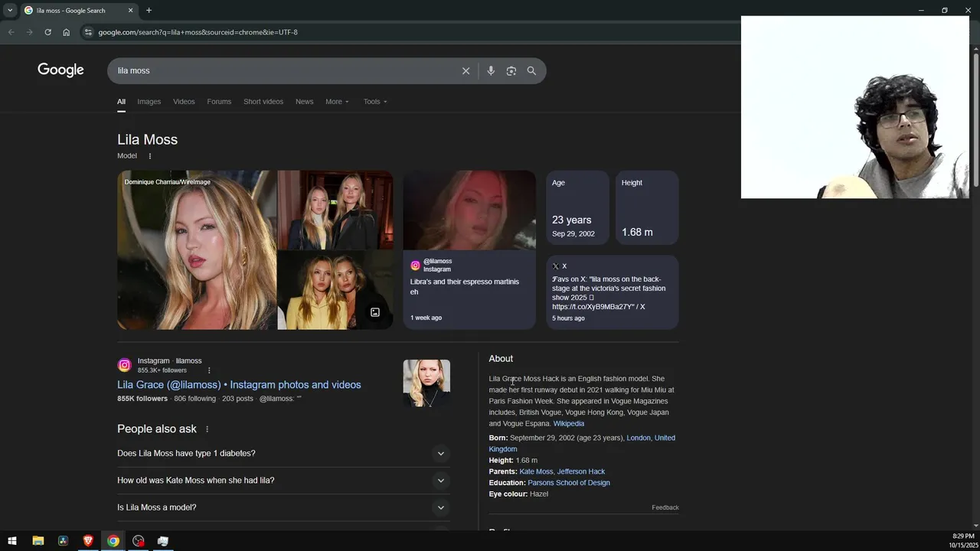980x551 pixels.
Task: Go to the browser home page icon
Action: pos(66,32)
